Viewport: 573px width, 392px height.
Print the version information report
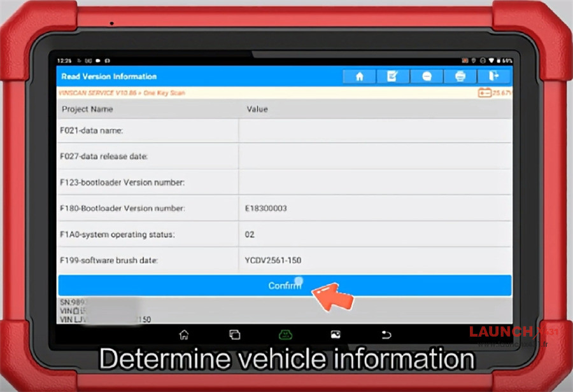pos(460,76)
